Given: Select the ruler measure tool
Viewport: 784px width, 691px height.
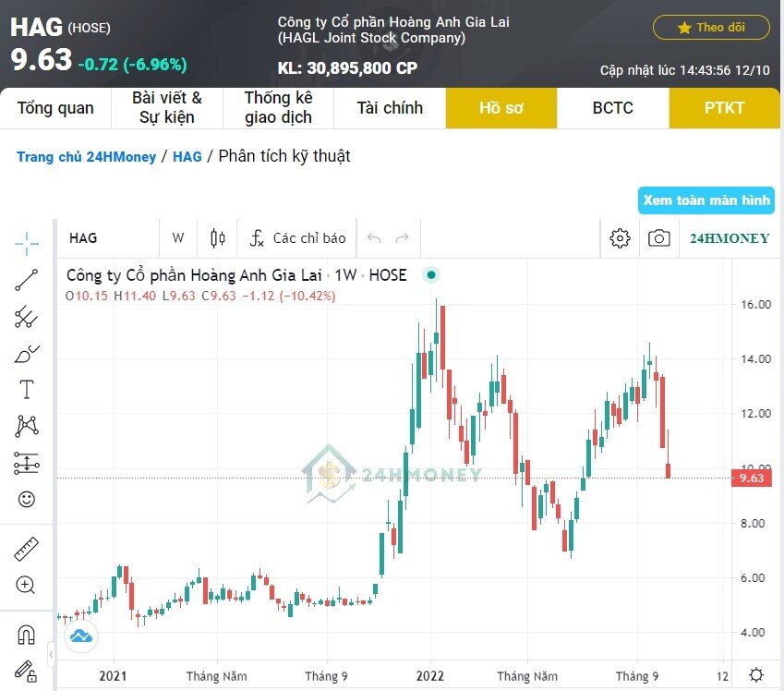Looking at the screenshot, I should coord(27,549).
